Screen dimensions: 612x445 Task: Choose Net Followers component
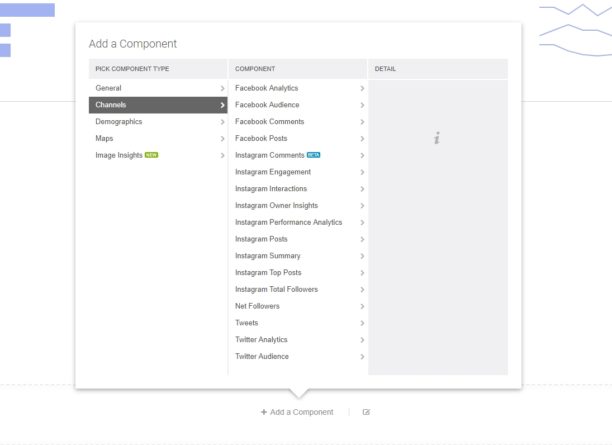tap(258, 306)
